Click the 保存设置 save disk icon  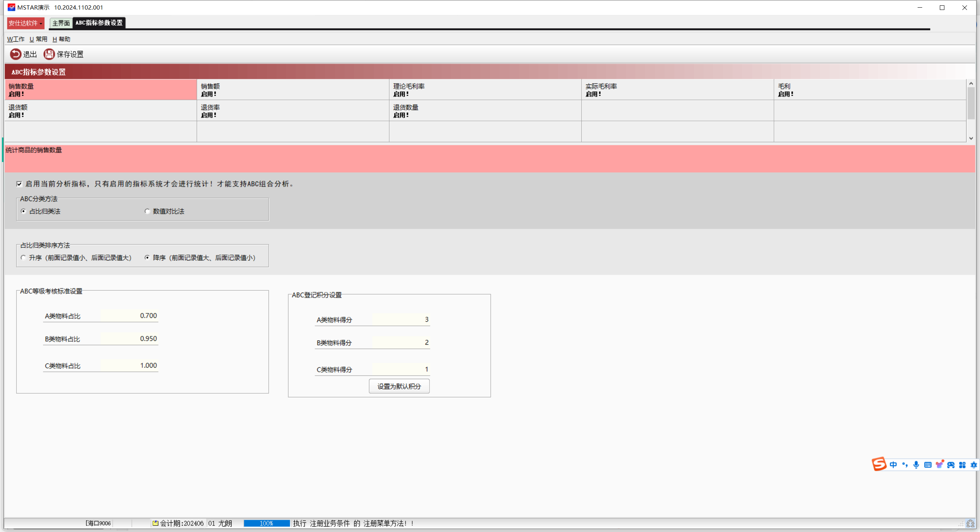click(x=49, y=54)
